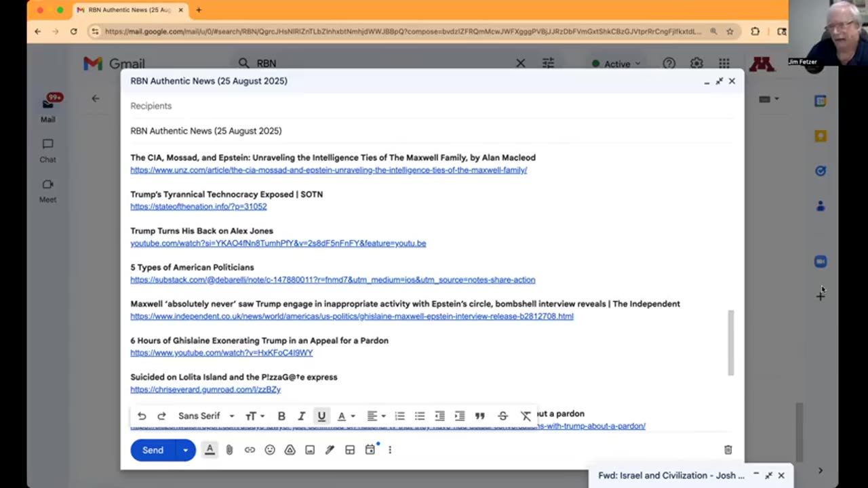Open Google Tasks side panel
Screen dimensions: 868x488
[821, 171]
